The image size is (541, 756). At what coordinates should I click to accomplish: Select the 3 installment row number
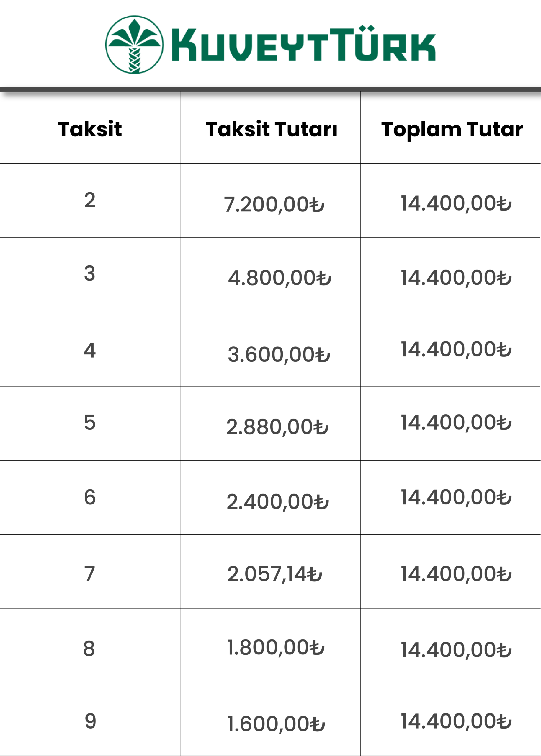point(90,274)
